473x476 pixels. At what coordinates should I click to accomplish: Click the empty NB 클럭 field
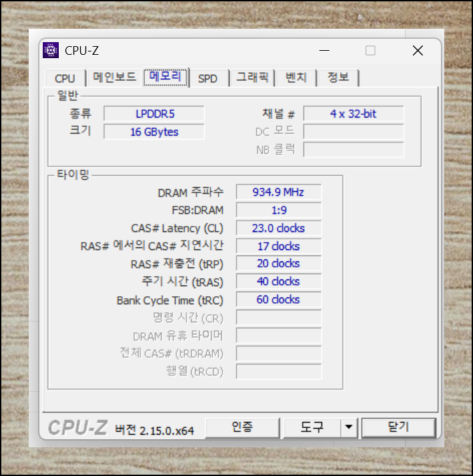[x=353, y=150]
